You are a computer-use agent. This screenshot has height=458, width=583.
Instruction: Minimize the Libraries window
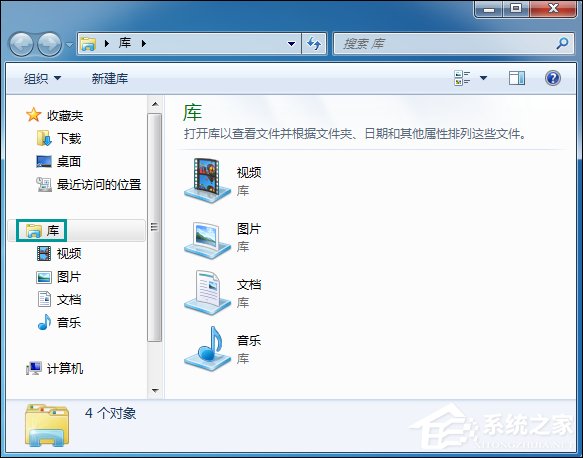pos(489,8)
